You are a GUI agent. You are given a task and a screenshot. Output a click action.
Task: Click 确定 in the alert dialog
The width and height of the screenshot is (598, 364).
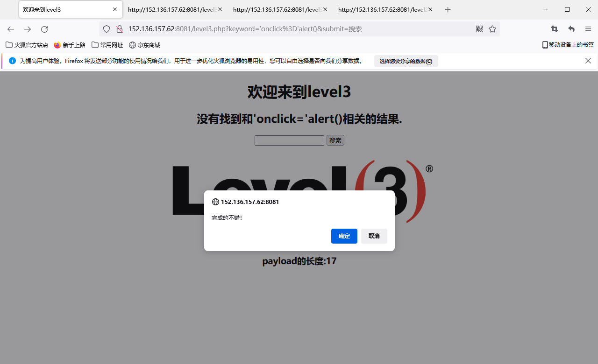[344, 236]
